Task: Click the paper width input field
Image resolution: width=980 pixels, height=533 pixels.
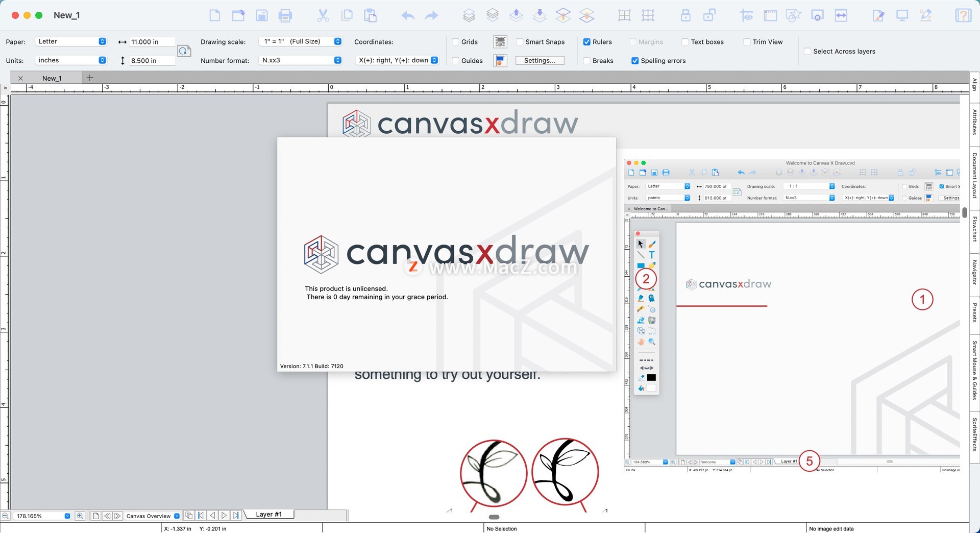Action: coord(152,42)
